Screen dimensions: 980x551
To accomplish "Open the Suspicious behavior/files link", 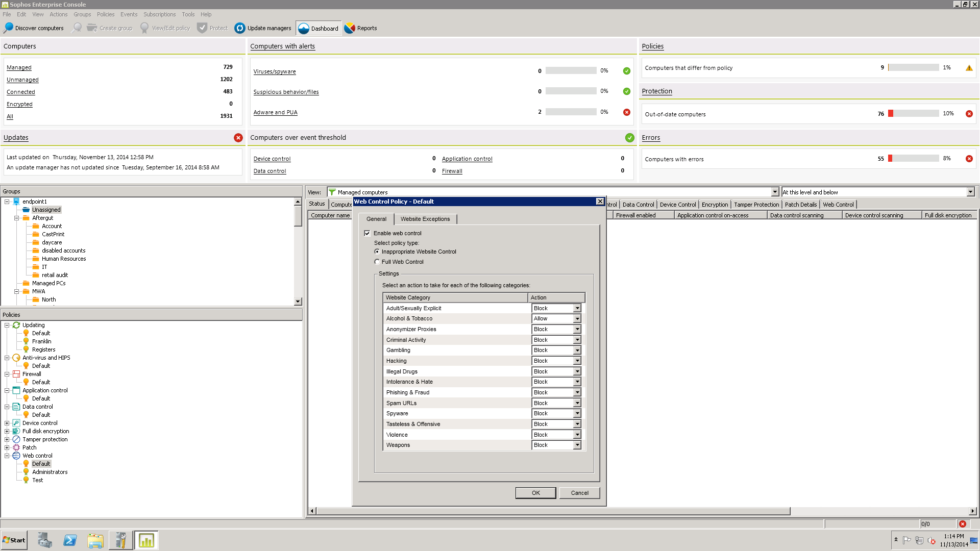I will tap(286, 92).
